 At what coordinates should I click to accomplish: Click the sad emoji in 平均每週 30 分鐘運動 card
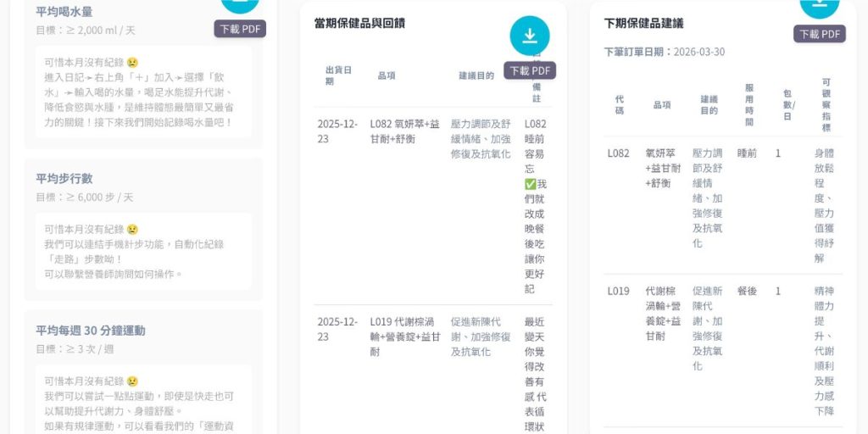[132, 381]
